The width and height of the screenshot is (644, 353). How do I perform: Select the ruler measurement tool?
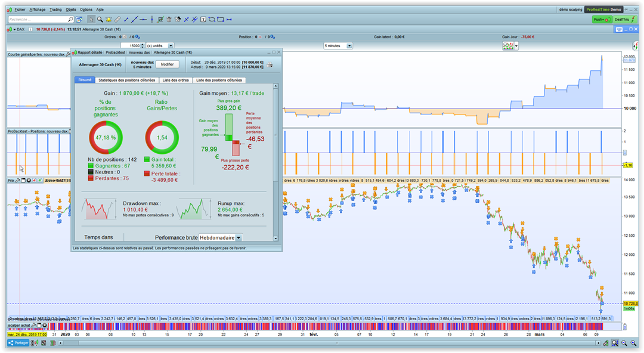click(x=117, y=20)
